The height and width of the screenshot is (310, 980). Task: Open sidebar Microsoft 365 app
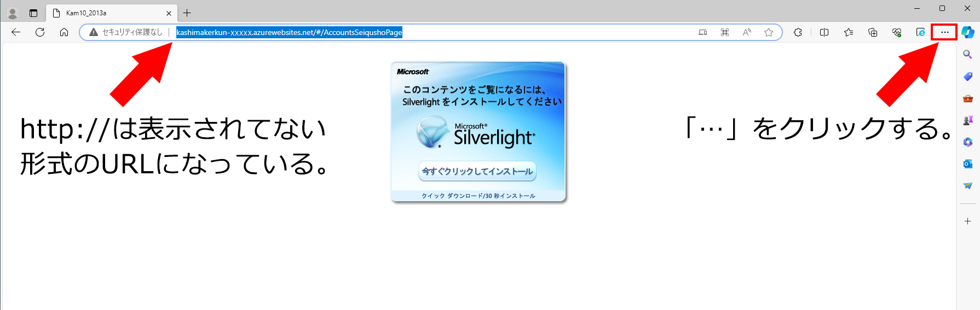968,142
